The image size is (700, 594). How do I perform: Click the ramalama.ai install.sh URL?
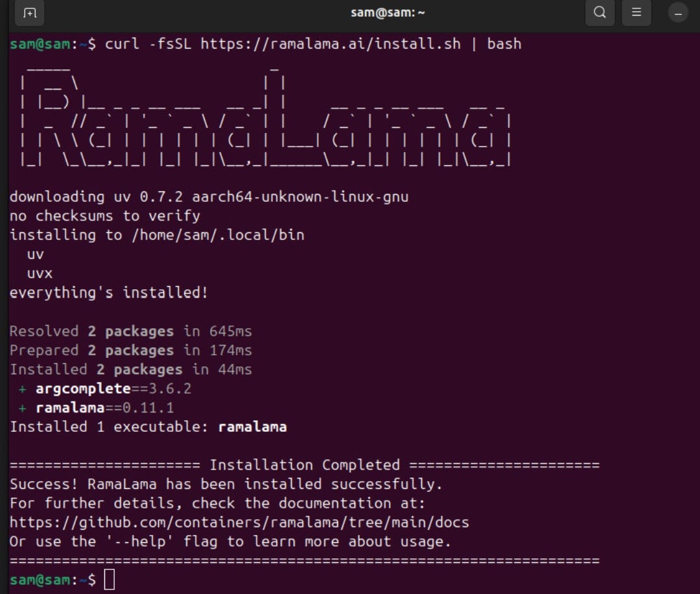[x=331, y=43]
